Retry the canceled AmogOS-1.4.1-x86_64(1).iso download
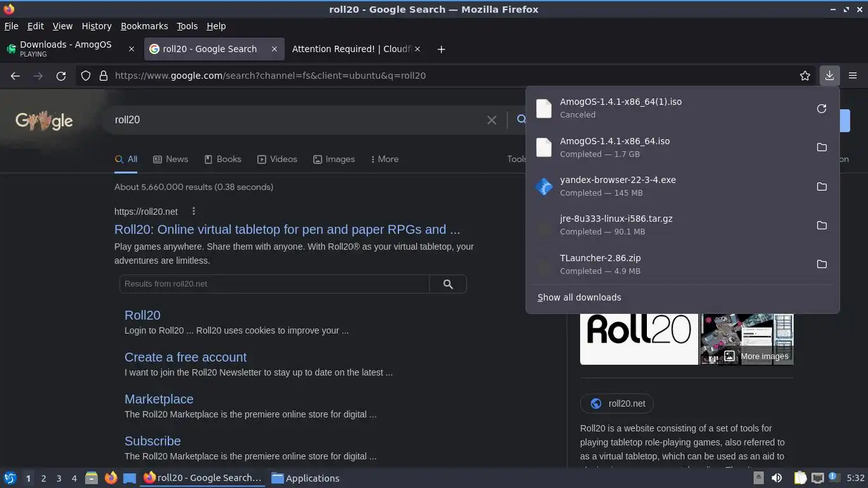This screenshot has height=488, width=868. (822, 109)
